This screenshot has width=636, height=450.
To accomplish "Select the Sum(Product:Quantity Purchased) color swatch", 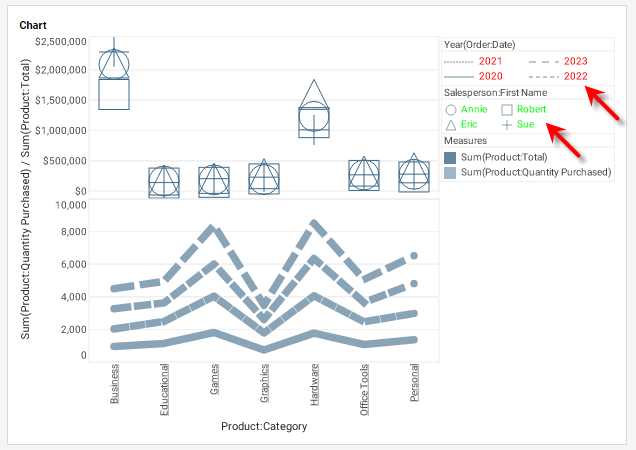I will (451, 172).
